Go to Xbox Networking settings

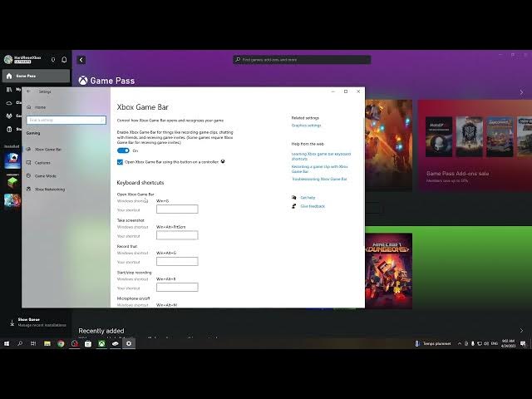point(49,190)
